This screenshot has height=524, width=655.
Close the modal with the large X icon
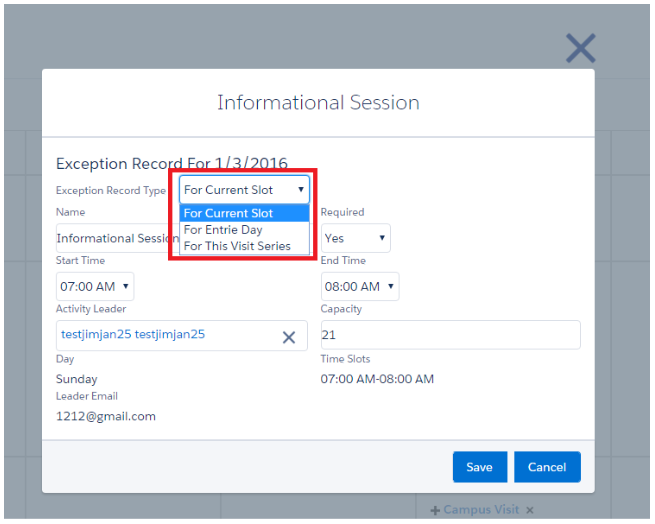(580, 48)
